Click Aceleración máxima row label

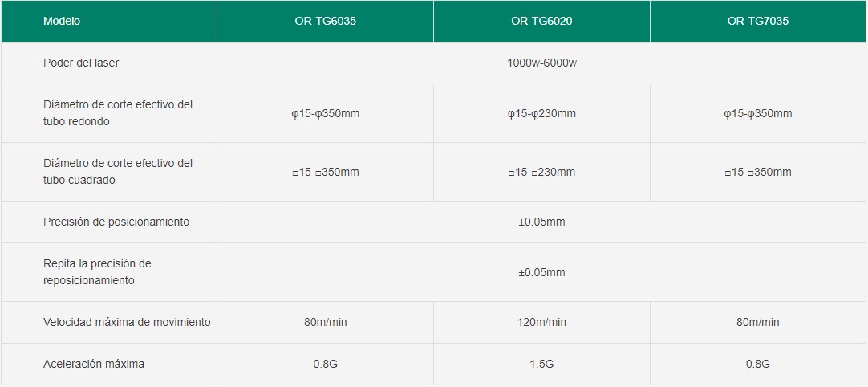click(x=94, y=364)
